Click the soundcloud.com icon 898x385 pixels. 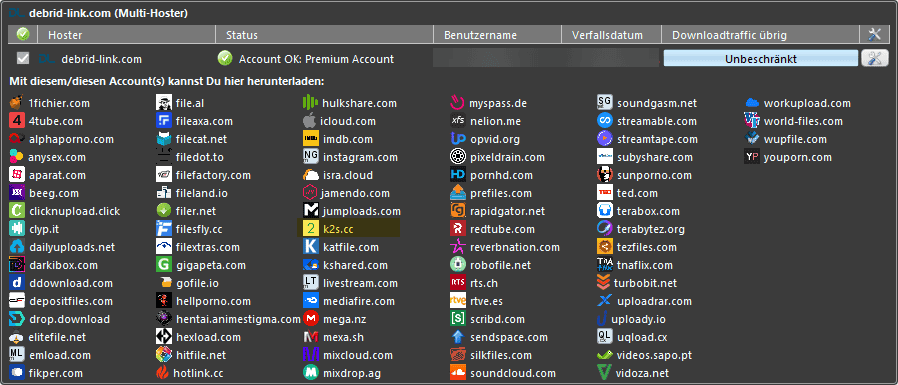point(458,373)
